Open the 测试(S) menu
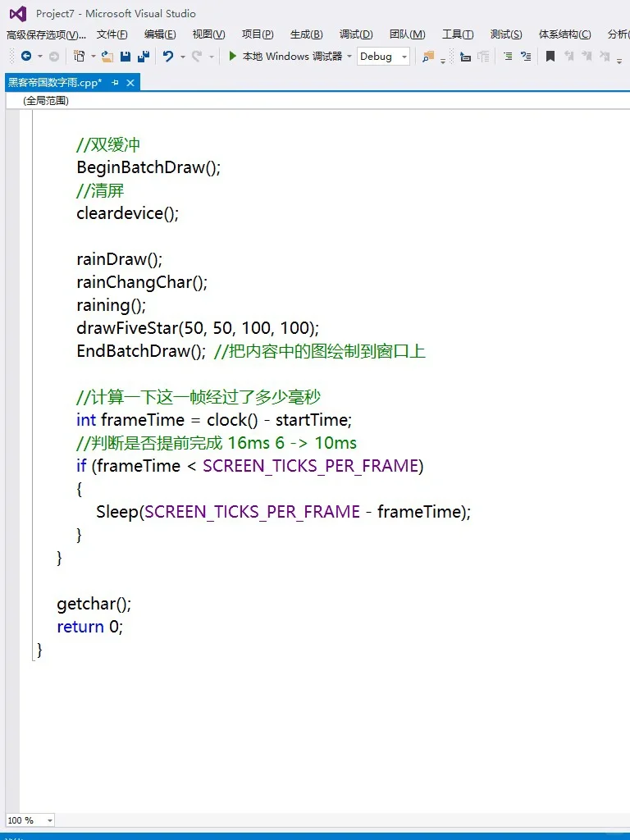630x840 pixels. point(506,34)
